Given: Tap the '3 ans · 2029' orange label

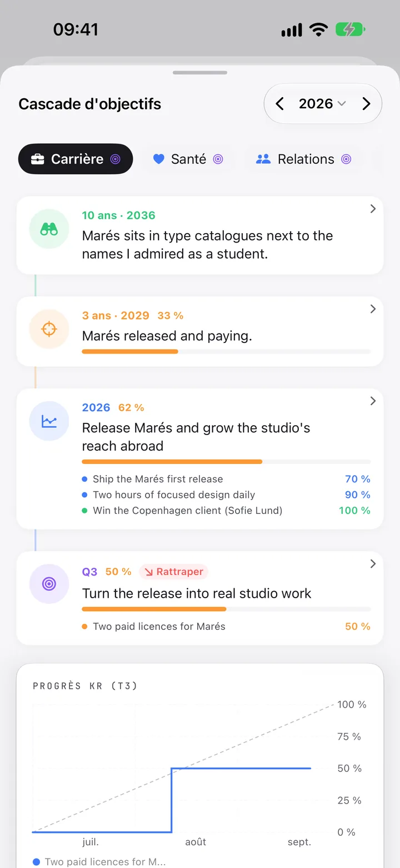Looking at the screenshot, I should coord(116,315).
